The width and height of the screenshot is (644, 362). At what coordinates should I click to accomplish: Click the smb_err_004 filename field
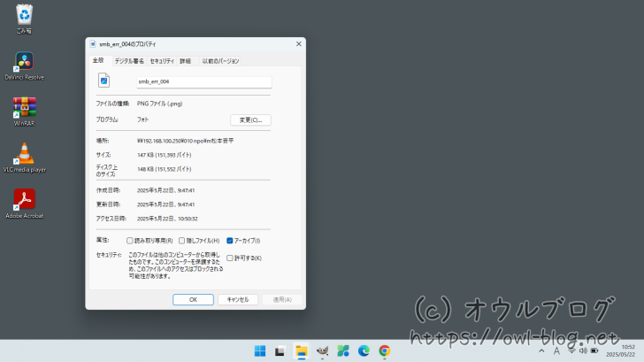(x=204, y=81)
